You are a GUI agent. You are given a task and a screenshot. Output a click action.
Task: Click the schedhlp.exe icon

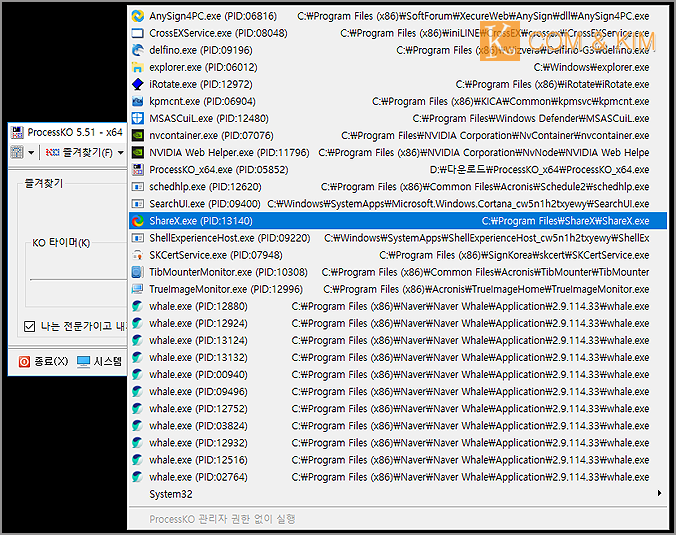[x=138, y=187]
